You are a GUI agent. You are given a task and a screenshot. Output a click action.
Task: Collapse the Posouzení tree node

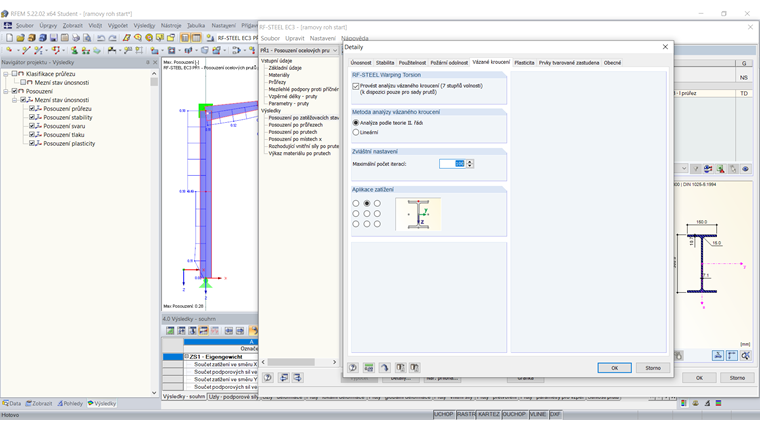(6, 91)
